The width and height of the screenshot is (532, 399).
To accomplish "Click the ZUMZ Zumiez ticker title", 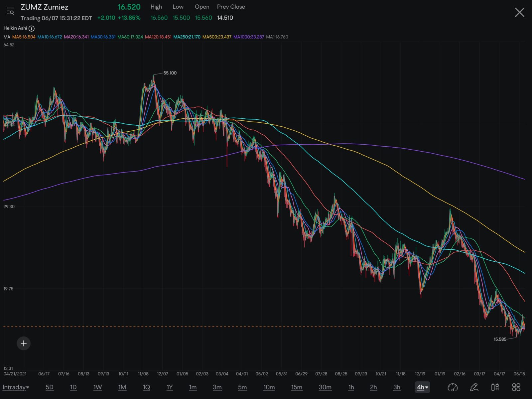I will point(44,7).
